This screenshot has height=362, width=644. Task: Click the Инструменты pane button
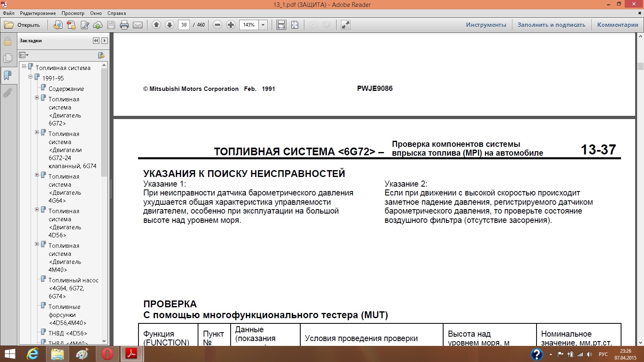click(x=486, y=25)
